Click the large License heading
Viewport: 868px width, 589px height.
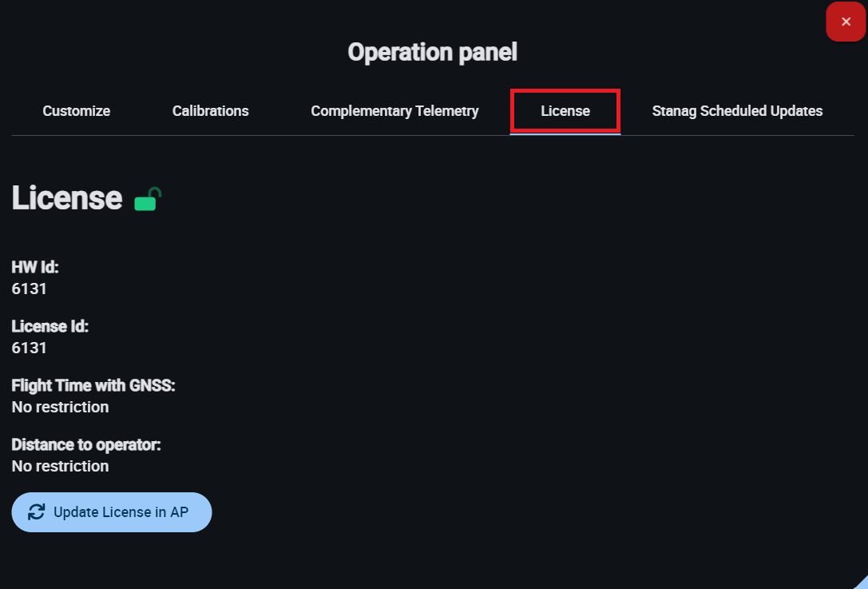click(x=67, y=198)
